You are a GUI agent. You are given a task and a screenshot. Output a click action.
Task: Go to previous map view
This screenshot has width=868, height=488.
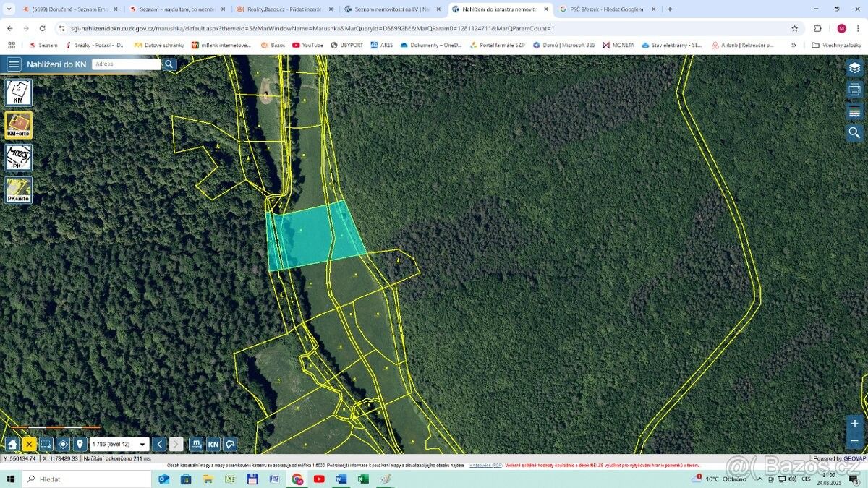[x=159, y=444]
